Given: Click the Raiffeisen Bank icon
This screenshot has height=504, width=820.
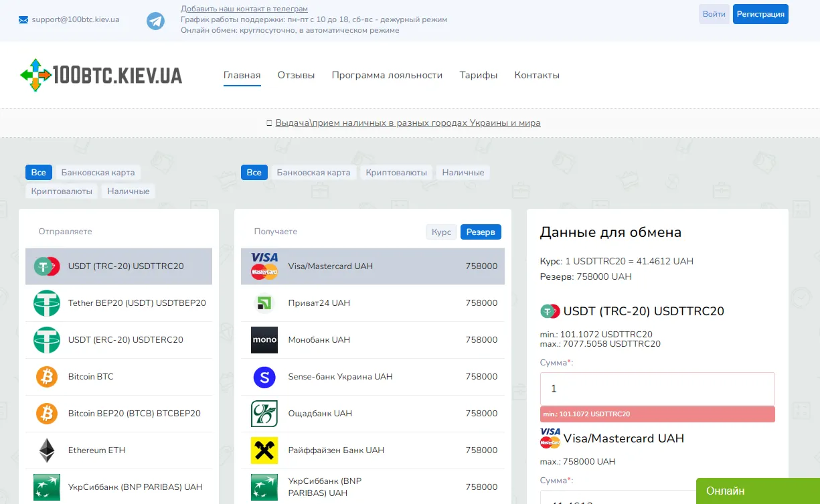Looking at the screenshot, I should click(264, 450).
